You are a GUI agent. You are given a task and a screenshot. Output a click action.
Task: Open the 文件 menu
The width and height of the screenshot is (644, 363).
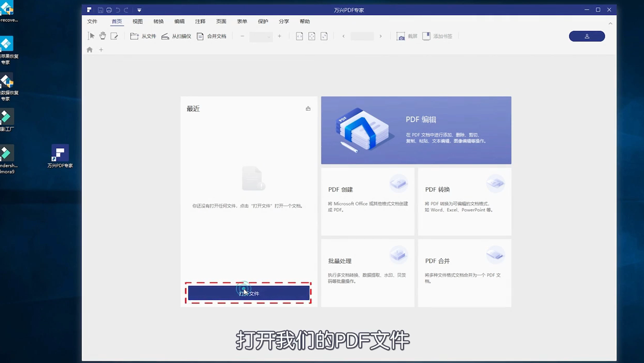(93, 21)
